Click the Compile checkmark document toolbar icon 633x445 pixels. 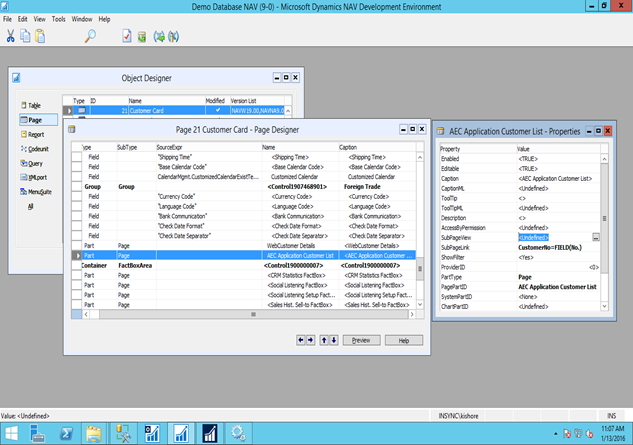pos(127,36)
